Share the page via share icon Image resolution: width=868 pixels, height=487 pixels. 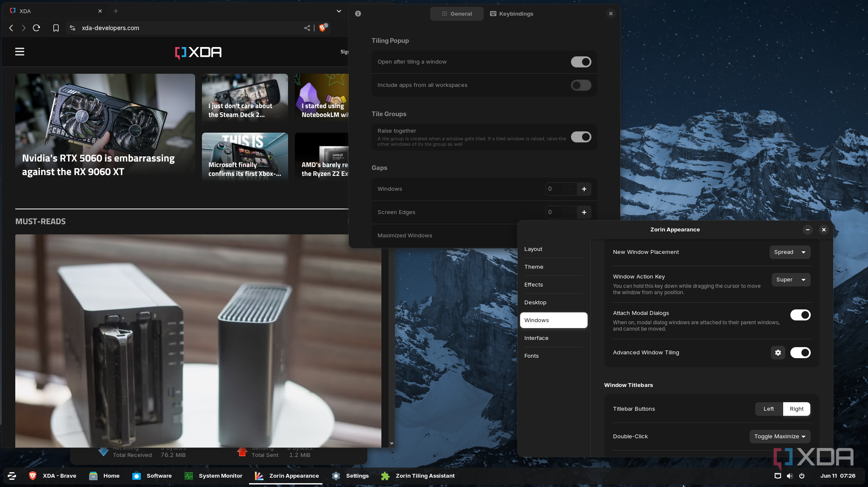tap(307, 28)
